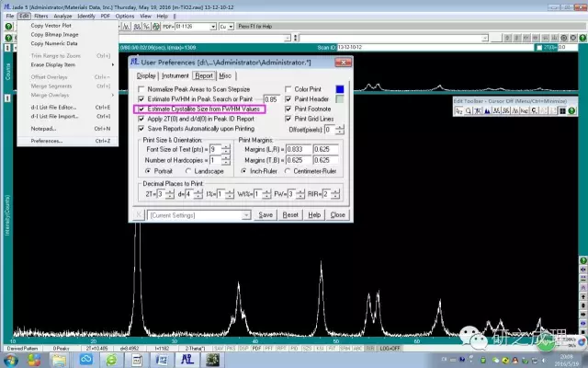Adjust 2T decimal places spinner
Image resolution: width=588 pixels, height=368 pixels.
pos(169,194)
